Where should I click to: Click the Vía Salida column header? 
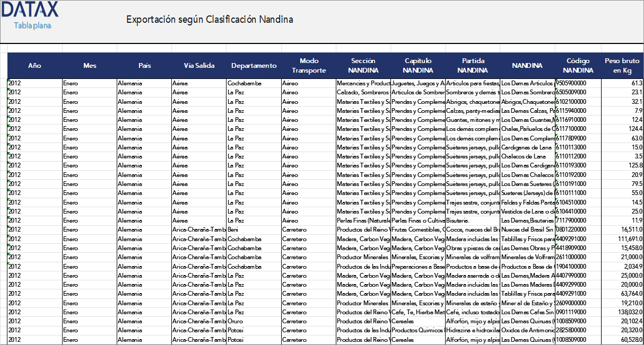tap(199, 66)
